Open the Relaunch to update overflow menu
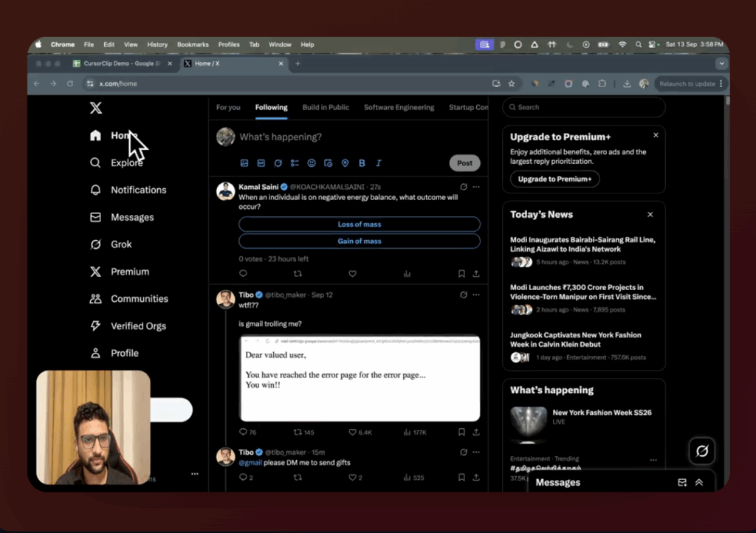Image resolution: width=756 pixels, height=533 pixels. point(721,83)
